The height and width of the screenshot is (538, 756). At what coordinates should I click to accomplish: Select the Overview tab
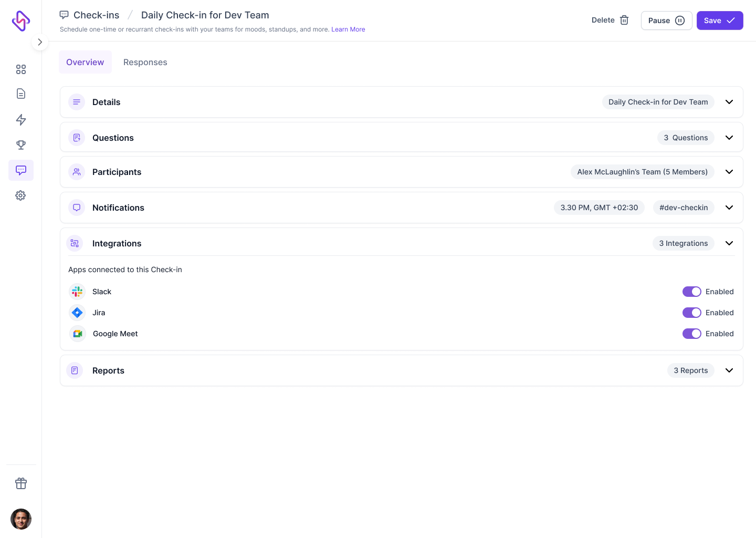tap(85, 62)
